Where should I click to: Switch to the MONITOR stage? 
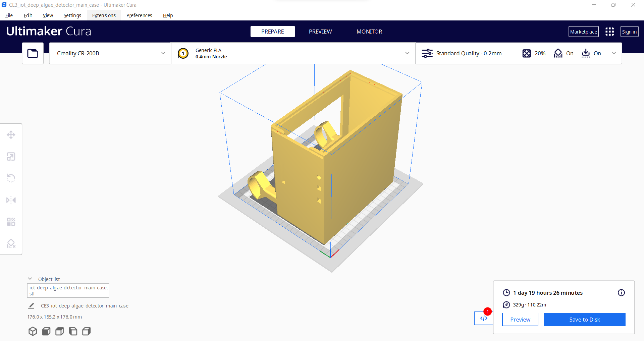coord(369,32)
